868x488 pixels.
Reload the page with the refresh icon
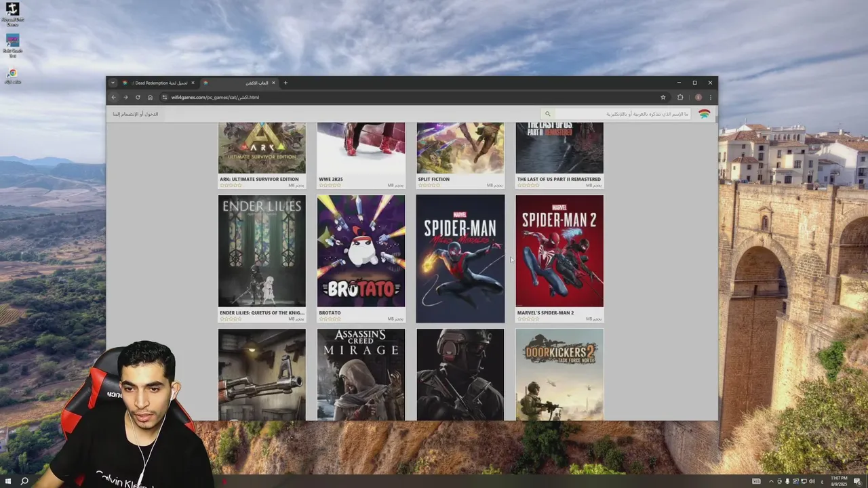[138, 97]
